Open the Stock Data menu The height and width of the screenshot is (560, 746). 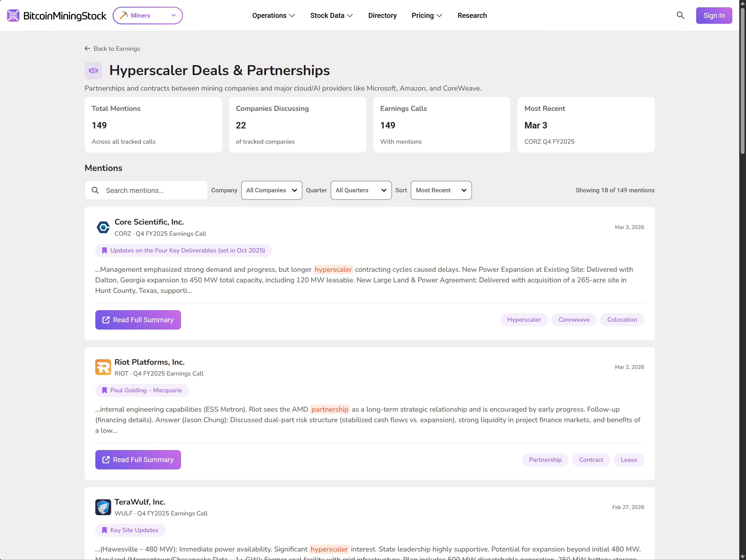(331, 16)
